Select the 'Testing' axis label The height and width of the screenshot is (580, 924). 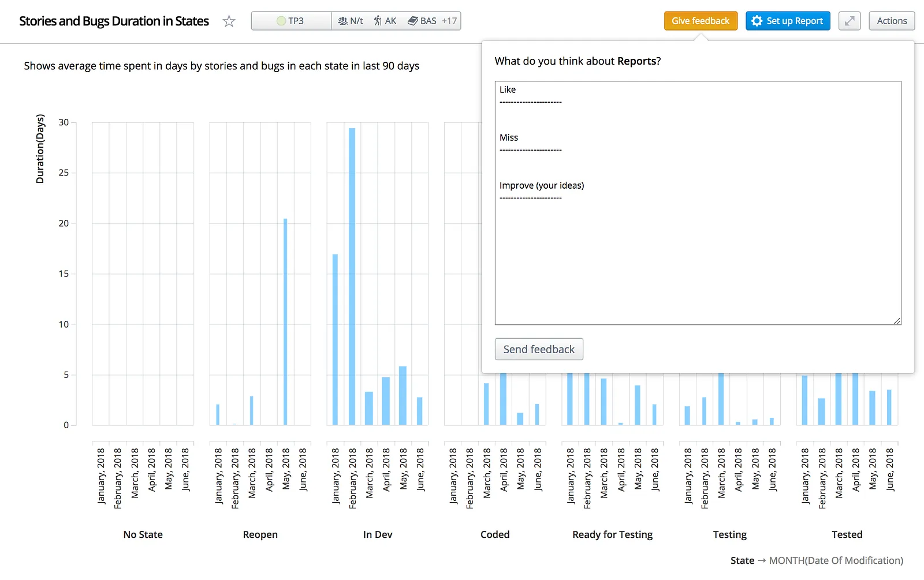729,534
